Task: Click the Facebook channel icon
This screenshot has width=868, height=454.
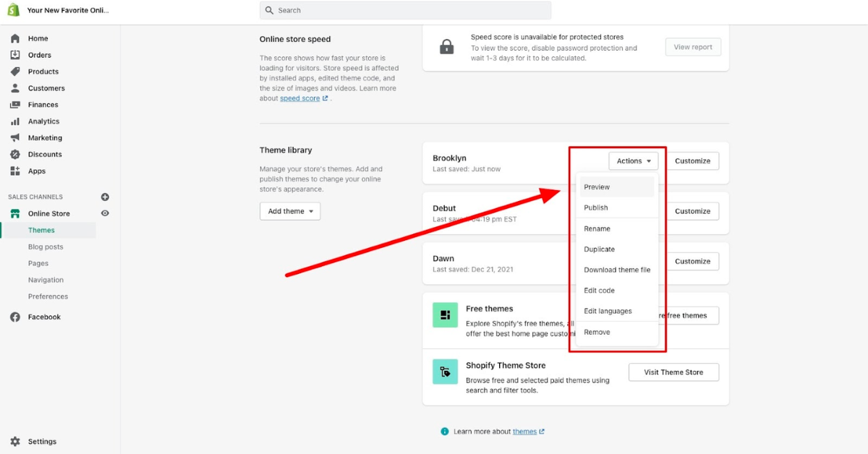Action: (x=16, y=317)
